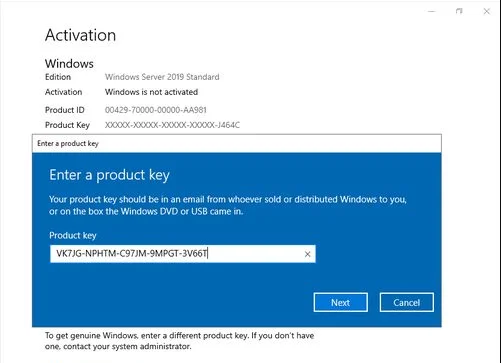Image resolution: width=501 pixels, height=363 pixels.
Task: Close the Activation settings window
Action: 487,11
